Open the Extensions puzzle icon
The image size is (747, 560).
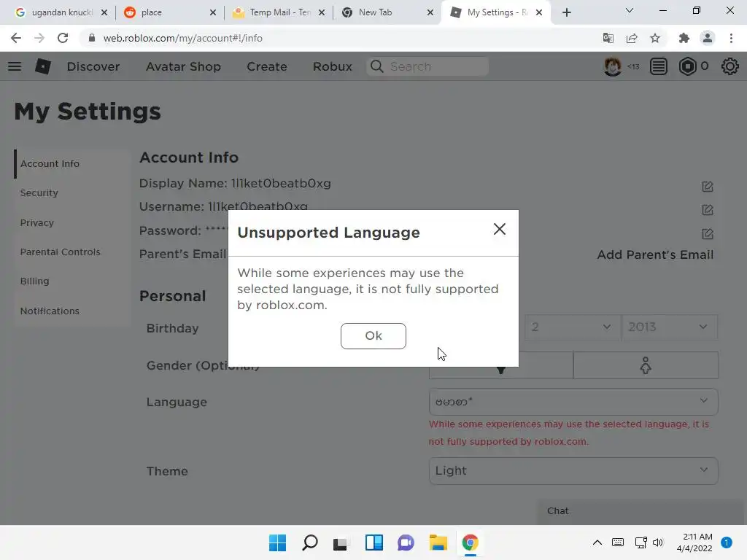(684, 38)
